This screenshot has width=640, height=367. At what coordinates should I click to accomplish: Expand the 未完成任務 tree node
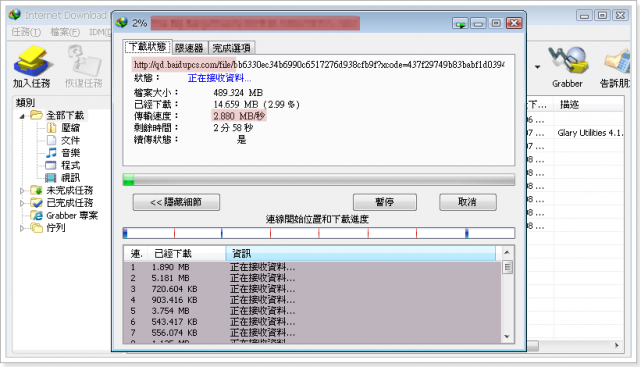(22, 191)
